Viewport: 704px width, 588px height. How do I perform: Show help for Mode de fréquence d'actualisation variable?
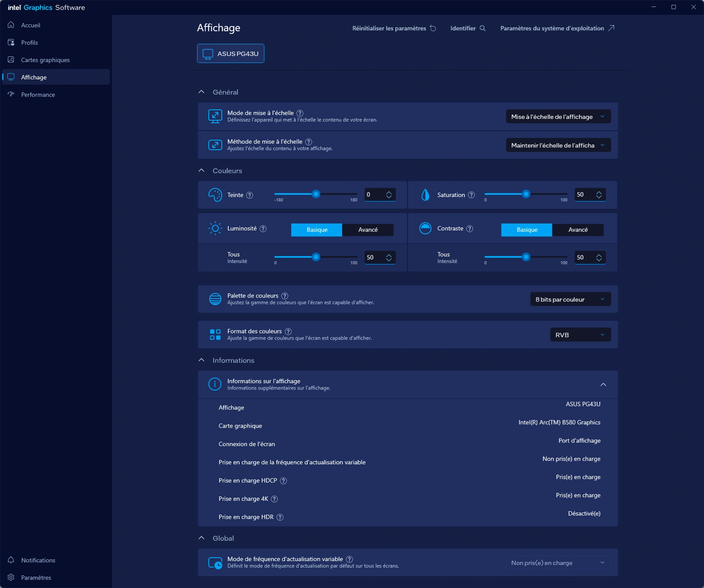click(x=349, y=559)
